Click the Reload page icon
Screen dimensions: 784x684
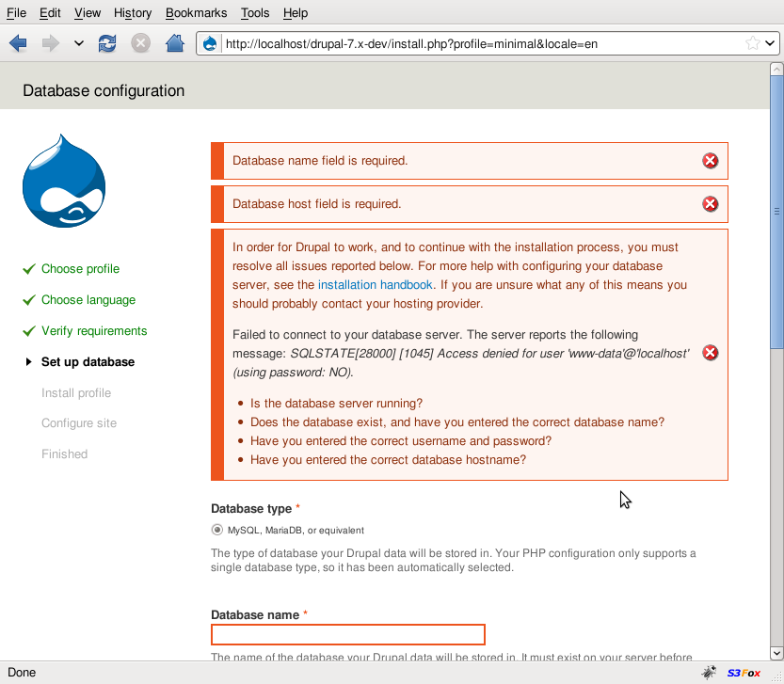point(107,43)
